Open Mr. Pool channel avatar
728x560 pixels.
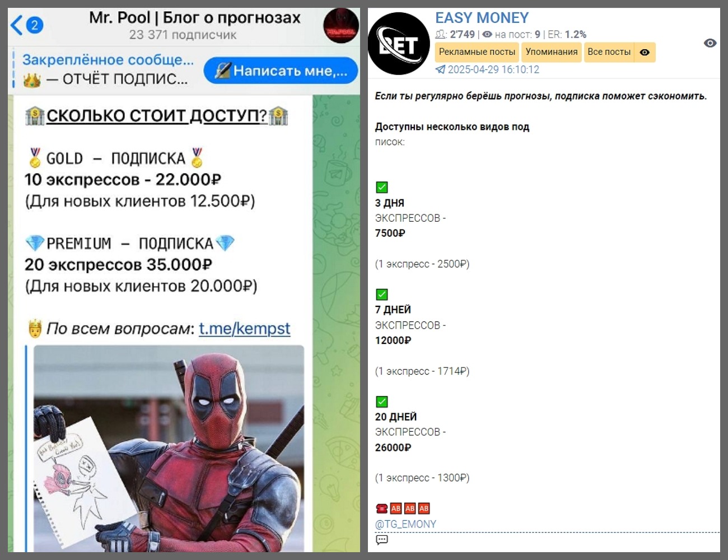tap(340, 26)
